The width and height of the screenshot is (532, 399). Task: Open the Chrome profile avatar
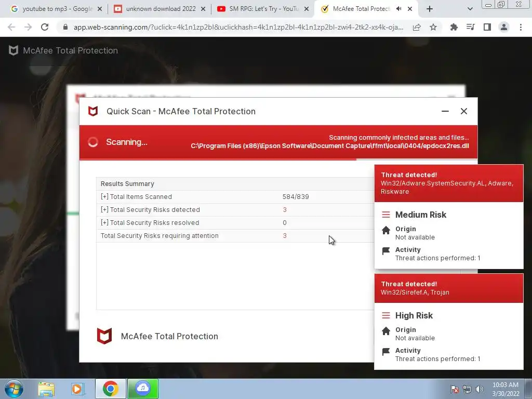coord(504,27)
